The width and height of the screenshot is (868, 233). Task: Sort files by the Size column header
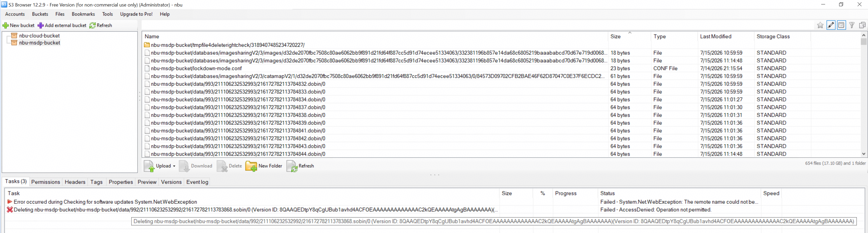[x=629, y=36]
